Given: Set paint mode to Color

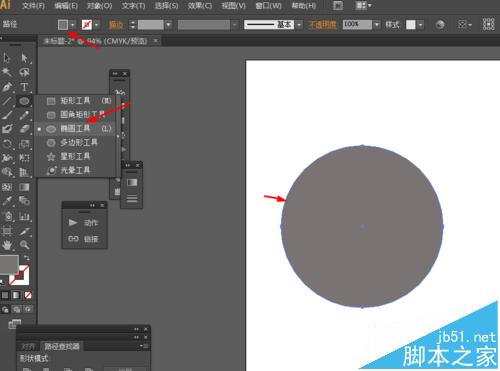Looking at the screenshot, I should pos(5,295).
